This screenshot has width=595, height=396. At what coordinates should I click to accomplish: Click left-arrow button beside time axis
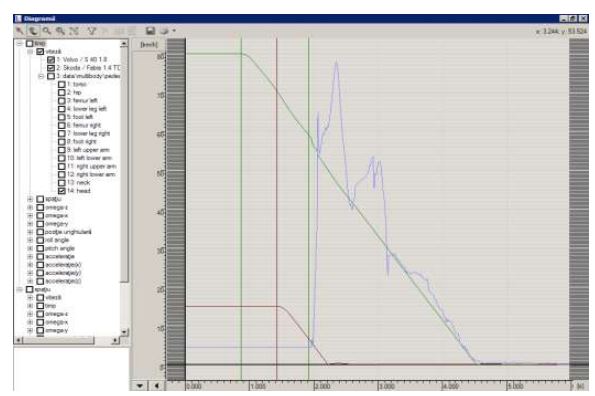[x=157, y=386]
